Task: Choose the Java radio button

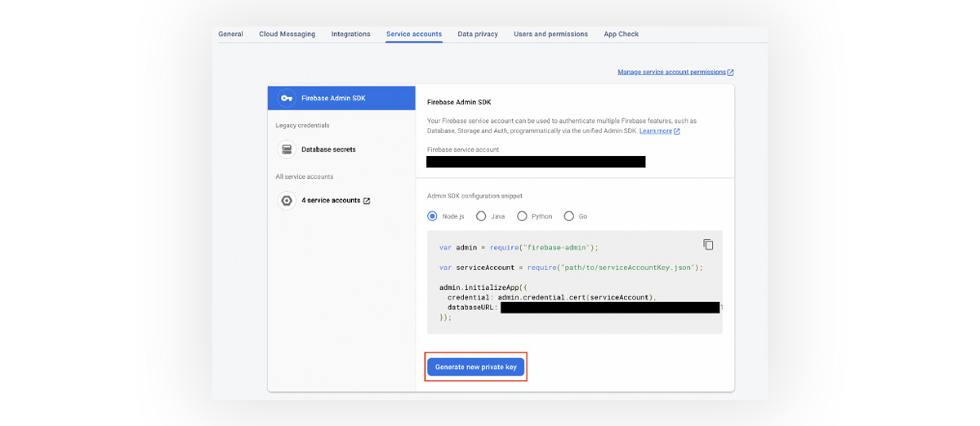Action: (x=481, y=216)
